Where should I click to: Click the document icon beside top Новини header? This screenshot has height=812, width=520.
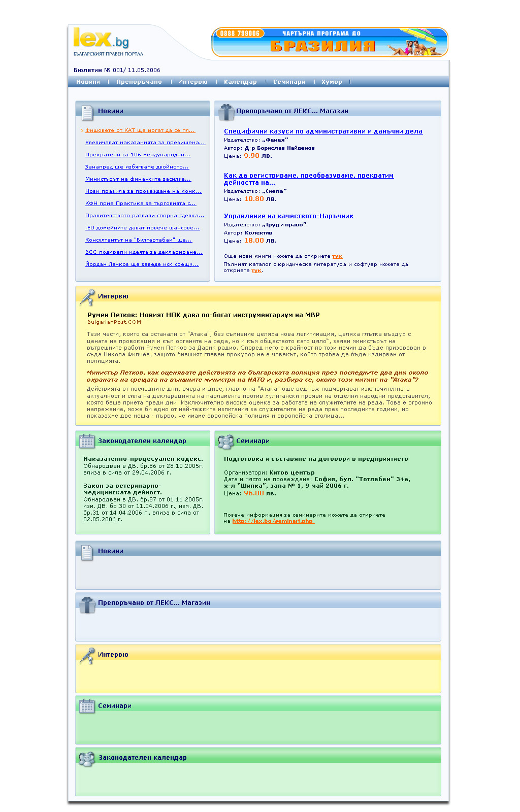coord(87,112)
